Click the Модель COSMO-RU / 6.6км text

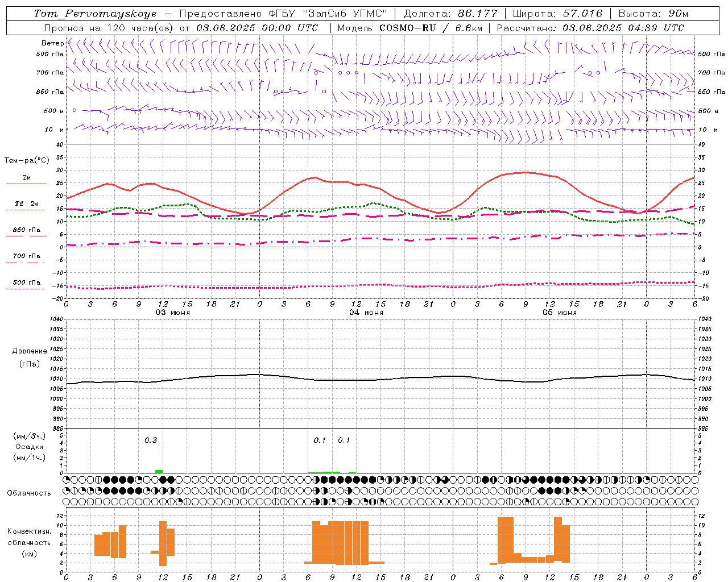tap(409, 28)
